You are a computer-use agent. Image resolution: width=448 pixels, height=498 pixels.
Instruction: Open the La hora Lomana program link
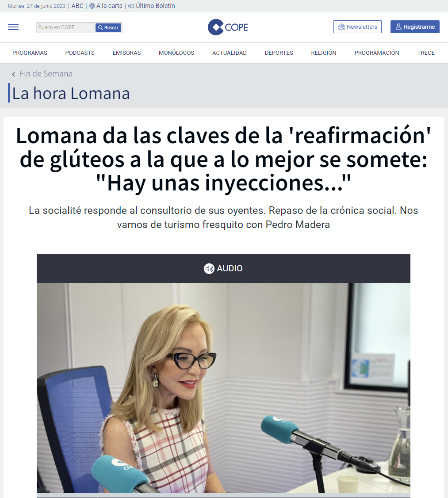(x=71, y=93)
